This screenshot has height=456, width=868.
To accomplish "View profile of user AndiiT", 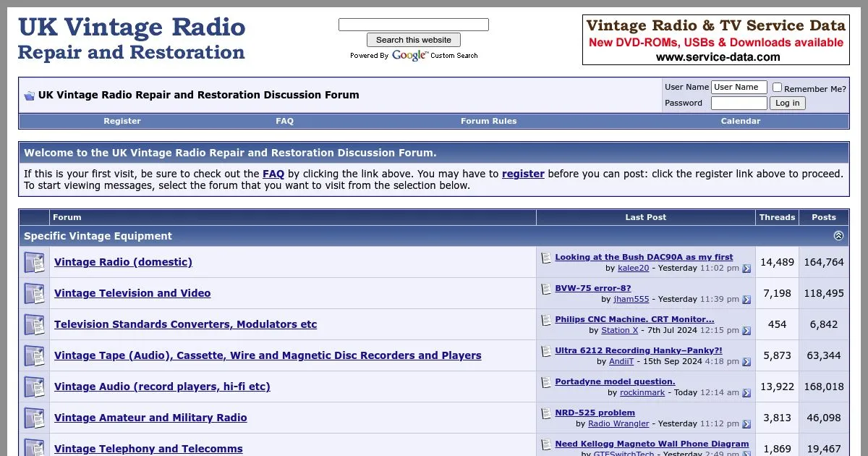I will pos(621,362).
